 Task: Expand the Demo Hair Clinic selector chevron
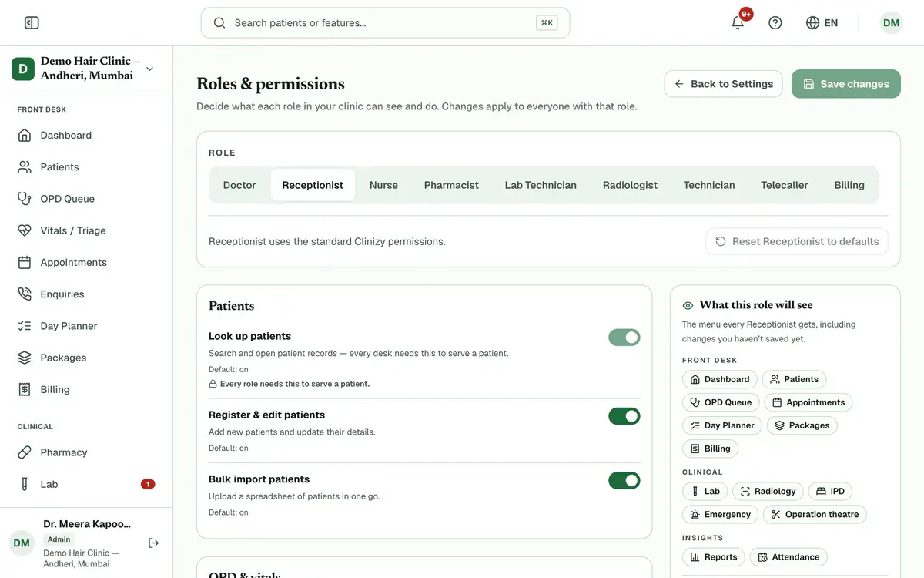(149, 69)
